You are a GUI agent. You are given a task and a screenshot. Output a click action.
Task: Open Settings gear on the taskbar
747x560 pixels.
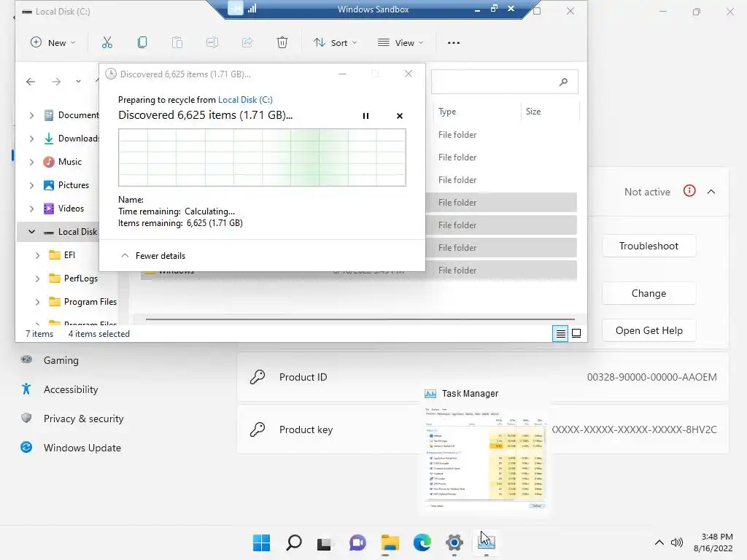[454, 542]
